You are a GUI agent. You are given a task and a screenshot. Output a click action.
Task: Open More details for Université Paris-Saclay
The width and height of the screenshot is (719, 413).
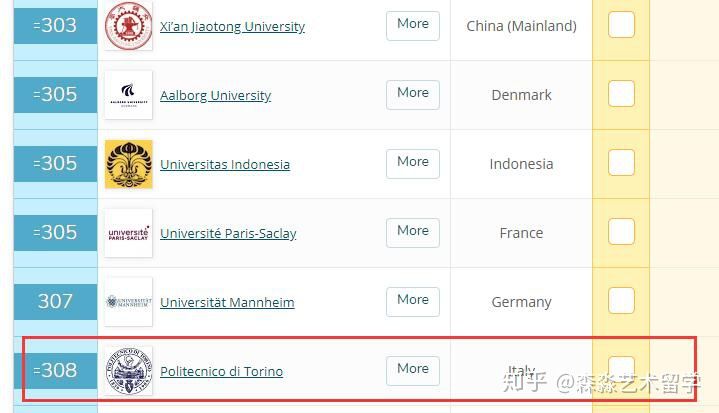413,233
